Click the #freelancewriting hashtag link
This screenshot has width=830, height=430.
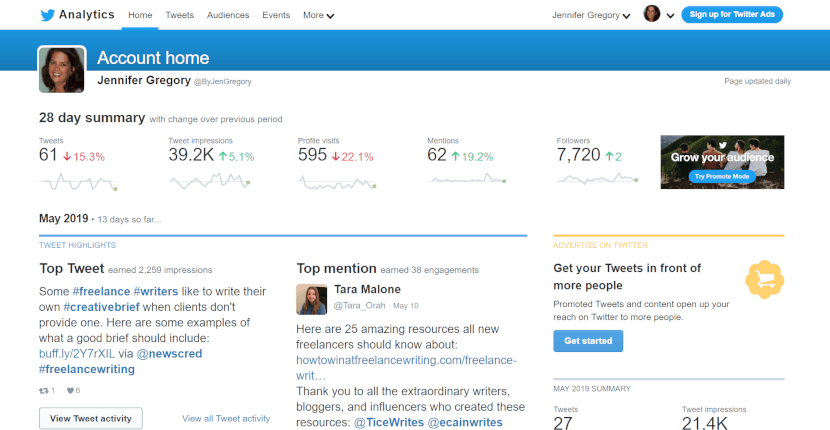[87, 369]
